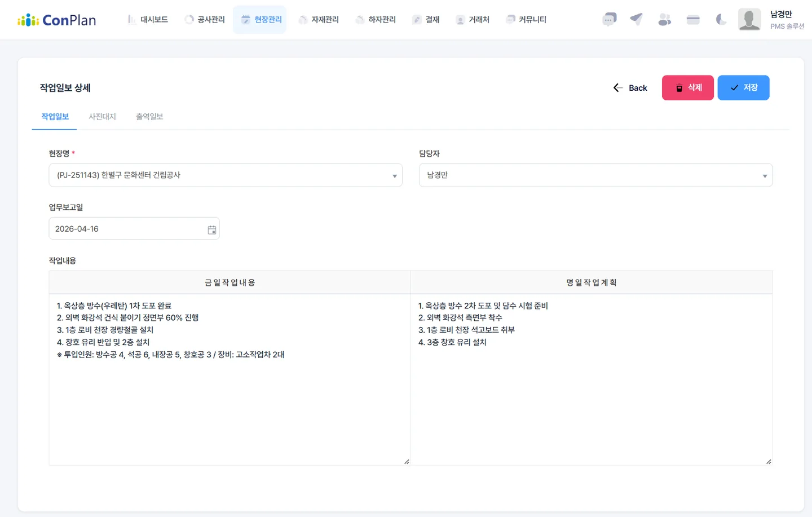Toggle dark mode moon icon

[x=721, y=20]
